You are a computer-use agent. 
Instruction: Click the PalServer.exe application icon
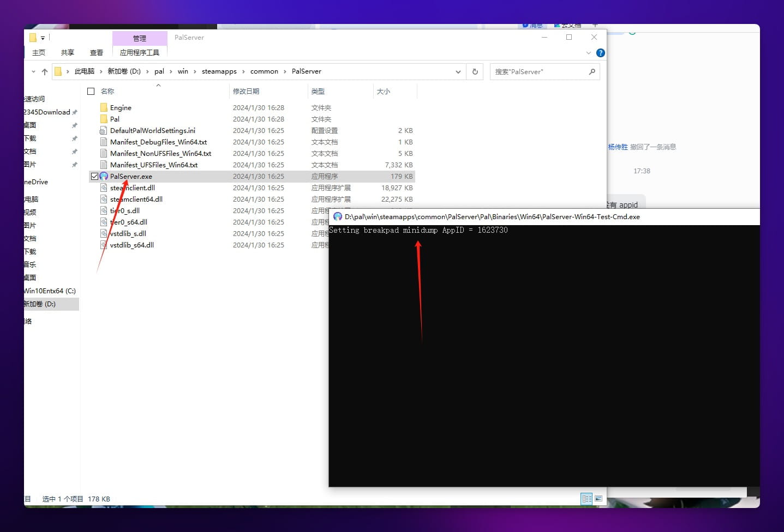click(104, 177)
